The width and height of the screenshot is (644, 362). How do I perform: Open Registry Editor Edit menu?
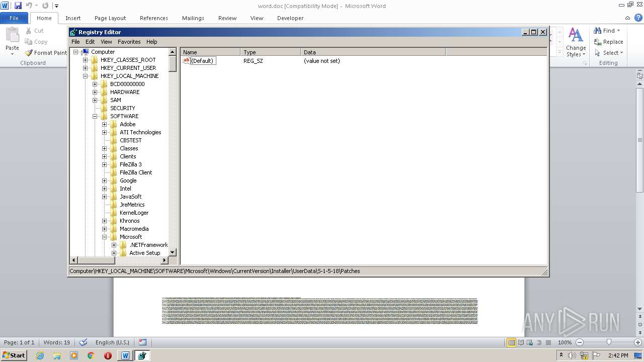[x=90, y=42]
